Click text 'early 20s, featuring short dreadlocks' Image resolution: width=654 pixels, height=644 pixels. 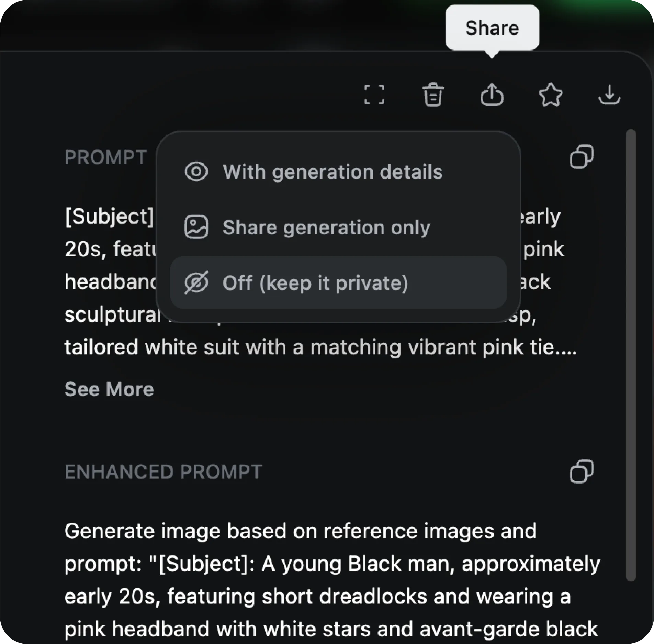pos(245,597)
